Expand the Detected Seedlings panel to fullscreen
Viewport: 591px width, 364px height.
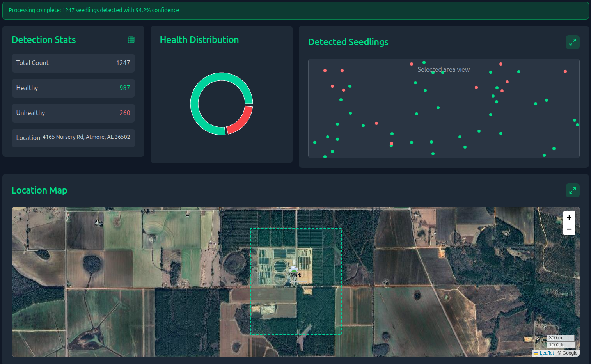click(x=572, y=42)
